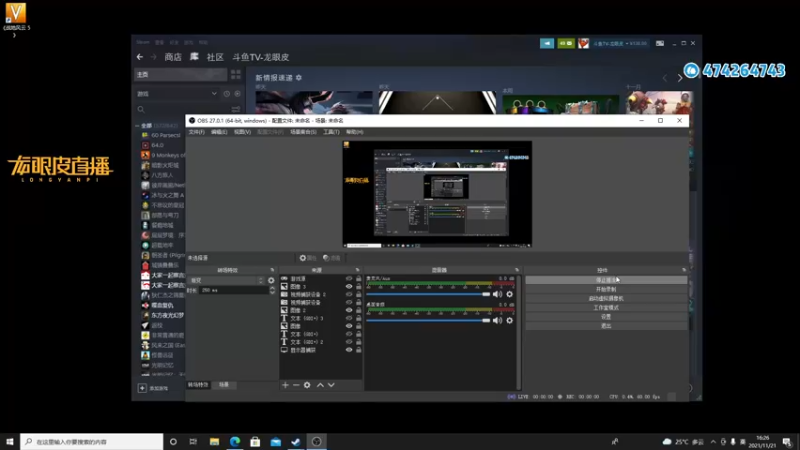Switch to the 场景 tab in OBS

224,385
